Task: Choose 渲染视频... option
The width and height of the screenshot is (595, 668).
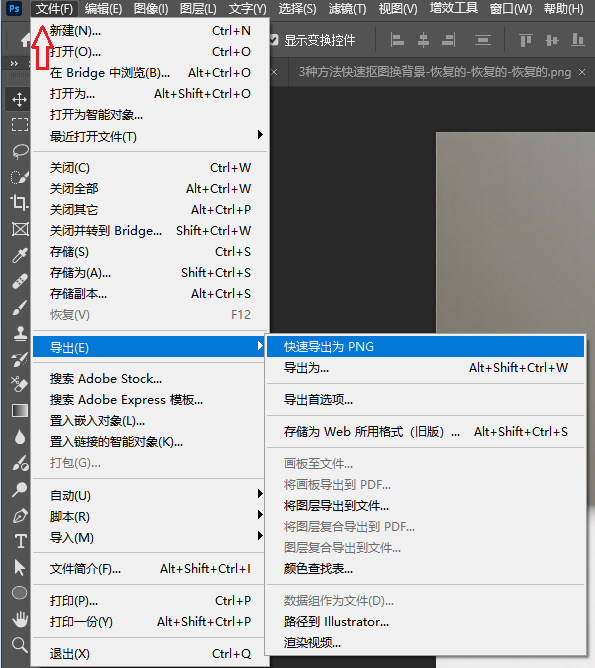Action: click(x=425, y=642)
